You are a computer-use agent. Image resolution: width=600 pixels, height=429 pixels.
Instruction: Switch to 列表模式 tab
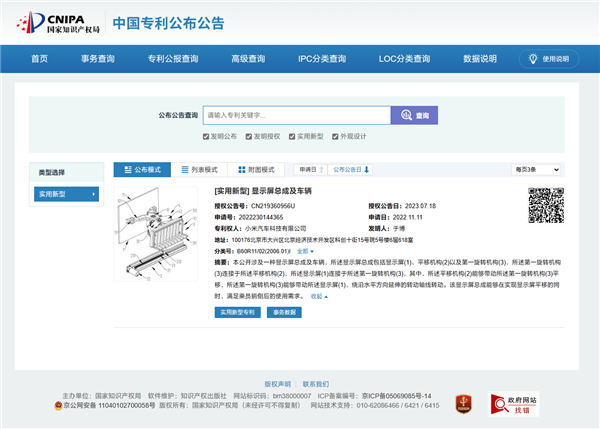point(199,170)
